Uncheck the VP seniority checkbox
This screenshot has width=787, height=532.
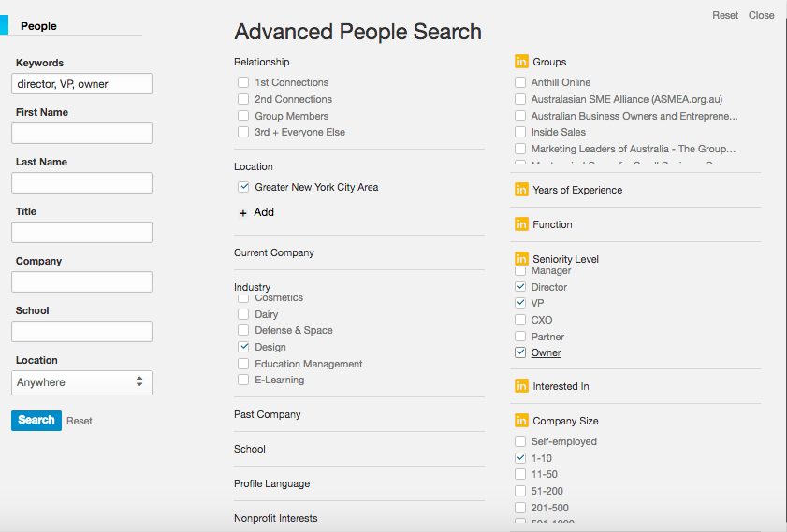tap(520, 303)
